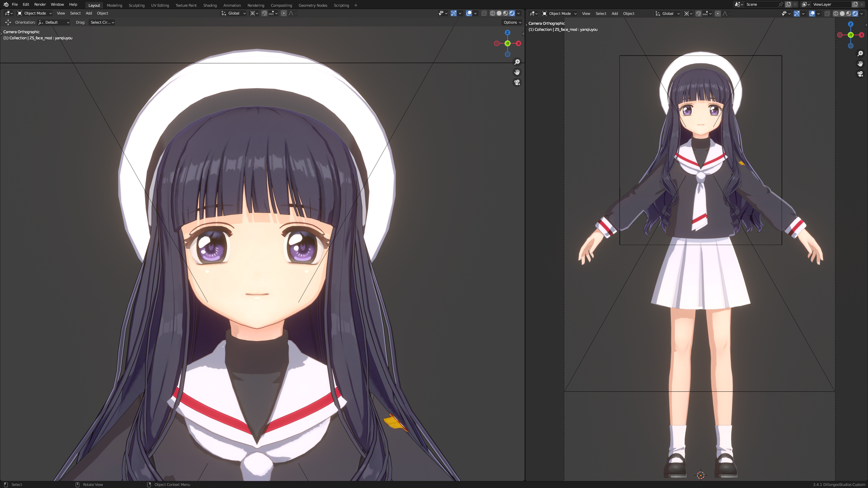Switch left viewport to material preview shading

506,13
